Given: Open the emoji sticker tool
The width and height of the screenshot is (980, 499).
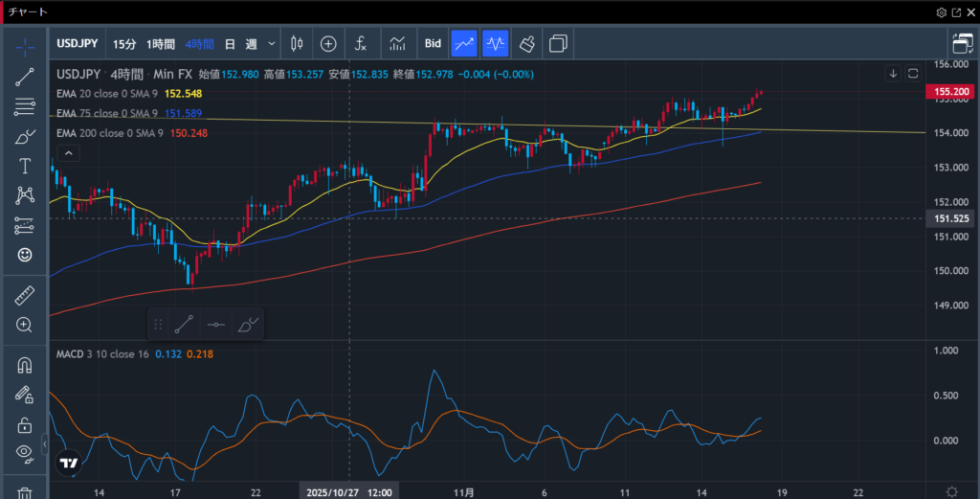Looking at the screenshot, I should point(25,255).
